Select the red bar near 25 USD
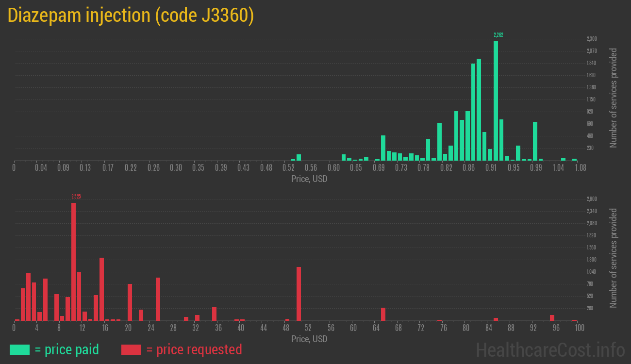This screenshot has width=631, height=364. [158, 299]
